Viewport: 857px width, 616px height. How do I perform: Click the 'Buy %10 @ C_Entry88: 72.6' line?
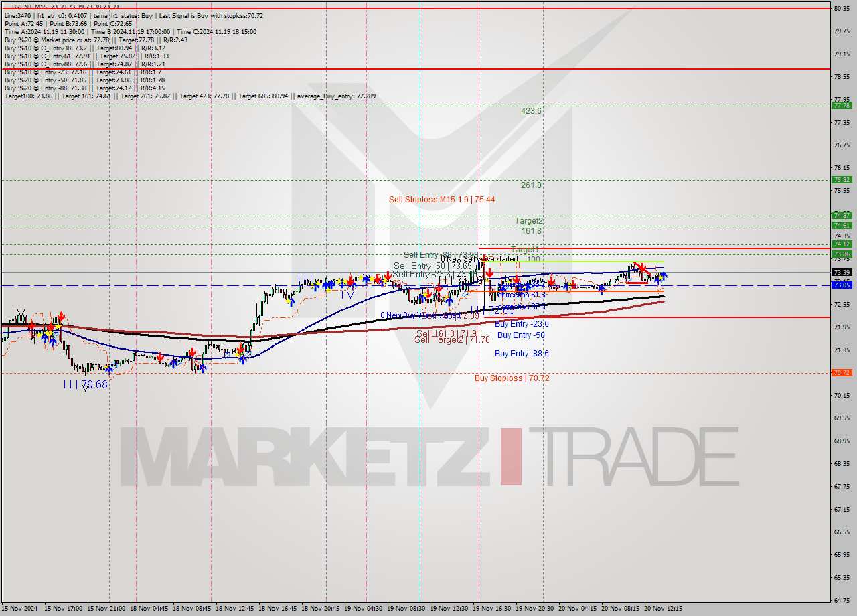click(85, 64)
